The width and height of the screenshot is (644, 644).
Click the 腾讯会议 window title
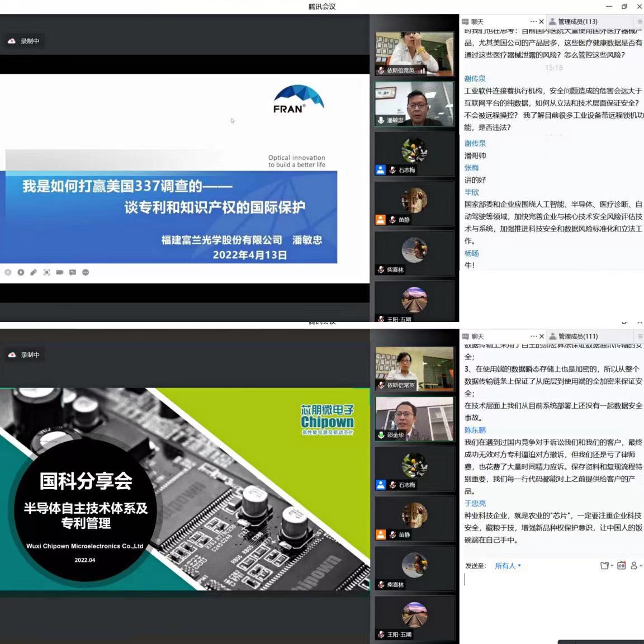click(x=322, y=7)
